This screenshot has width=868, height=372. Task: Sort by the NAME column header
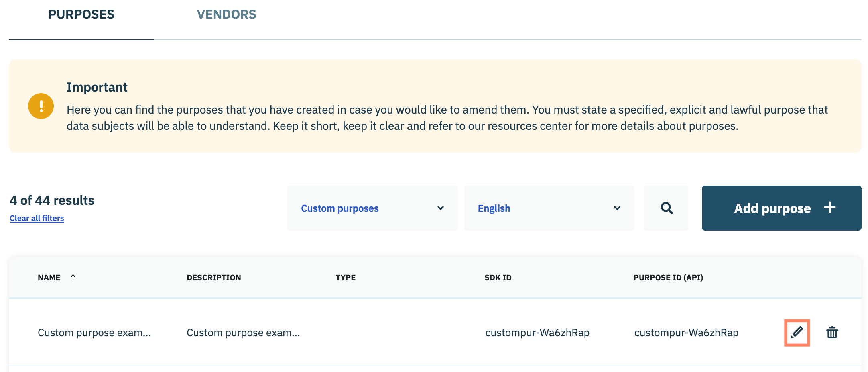click(x=49, y=278)
